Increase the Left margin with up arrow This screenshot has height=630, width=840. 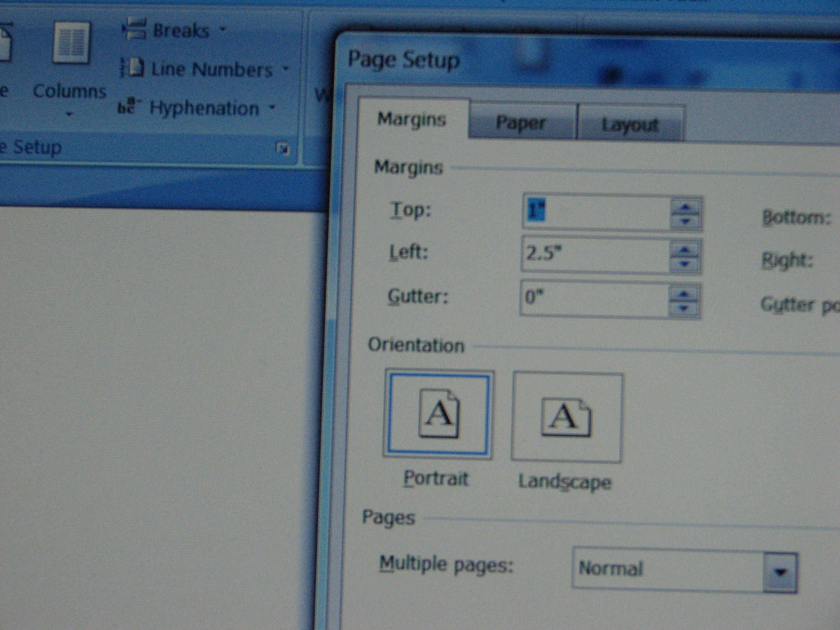685,250
